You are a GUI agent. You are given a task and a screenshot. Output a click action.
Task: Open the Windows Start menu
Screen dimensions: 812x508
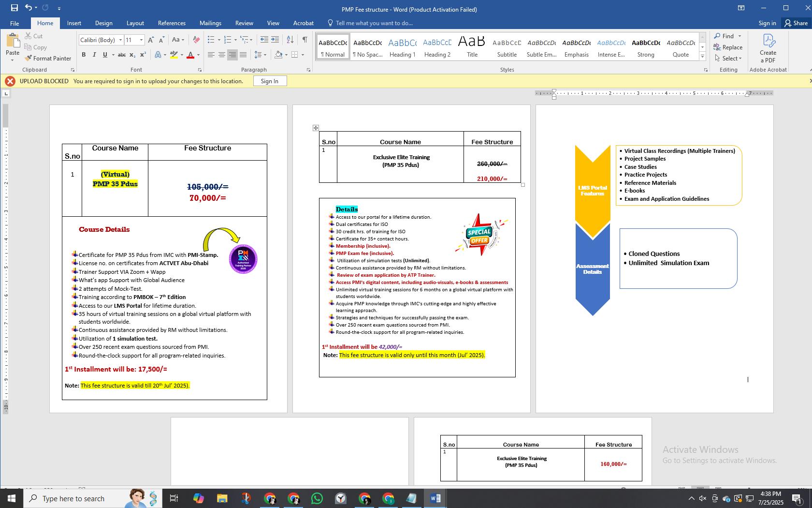(x=12, y=498)
